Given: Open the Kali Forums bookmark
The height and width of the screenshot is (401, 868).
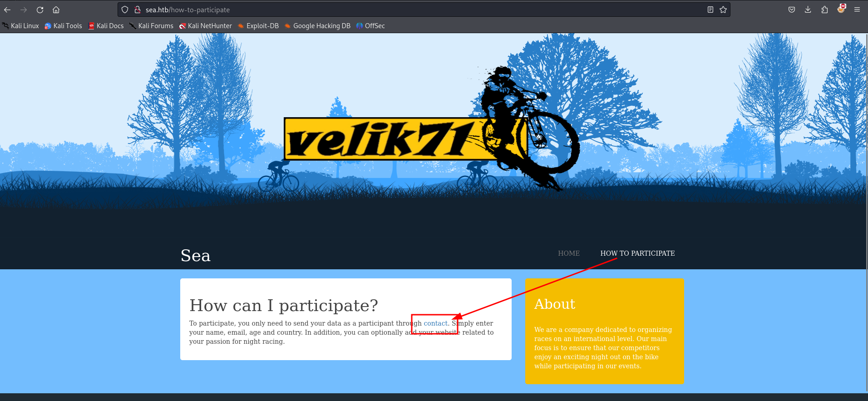Looking at the screenshot, I should [x=152, y=26].
